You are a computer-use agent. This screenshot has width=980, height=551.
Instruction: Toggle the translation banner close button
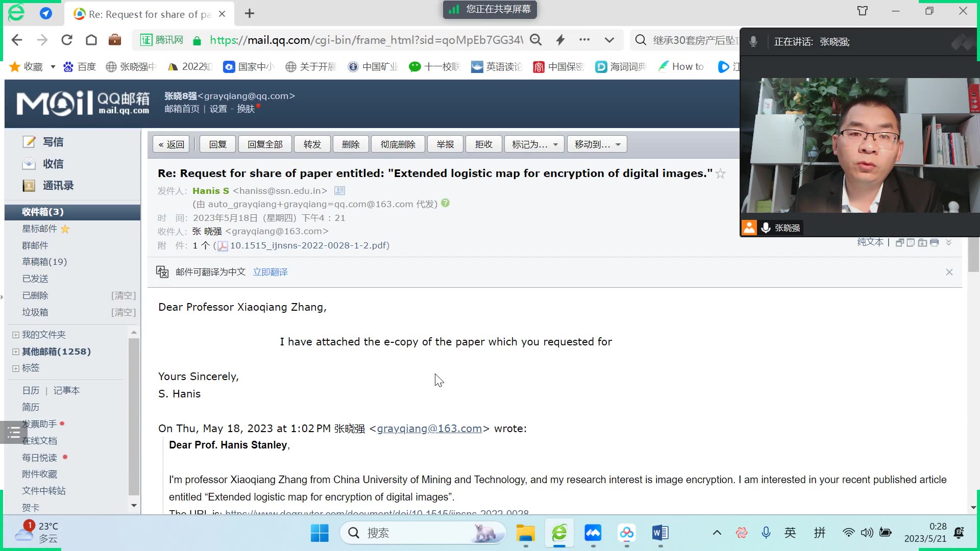tap(949, 272)
